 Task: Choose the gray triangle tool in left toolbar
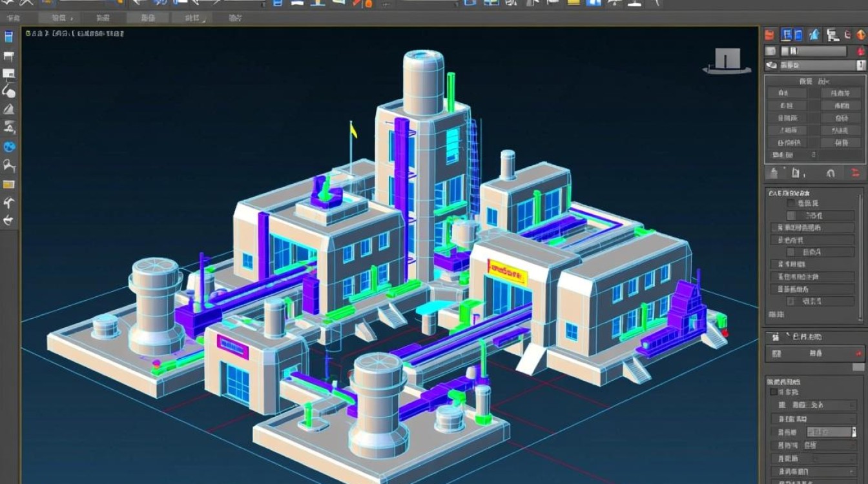coord(9,109)
